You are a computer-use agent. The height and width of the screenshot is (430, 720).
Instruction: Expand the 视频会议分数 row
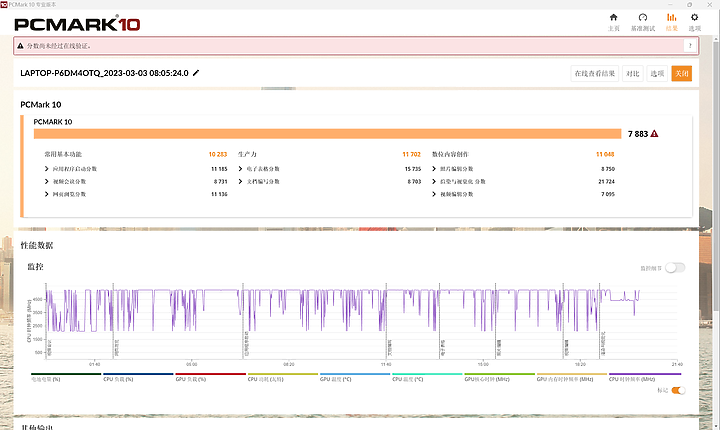[x=46, y=181]
